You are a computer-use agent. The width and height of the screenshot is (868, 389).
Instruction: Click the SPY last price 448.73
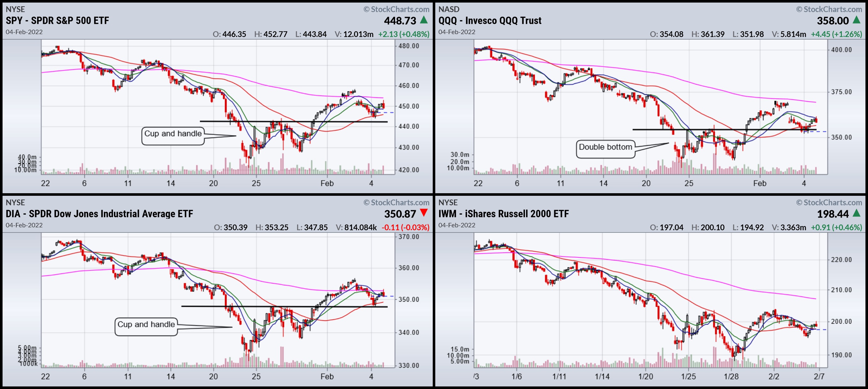(400, 21)
